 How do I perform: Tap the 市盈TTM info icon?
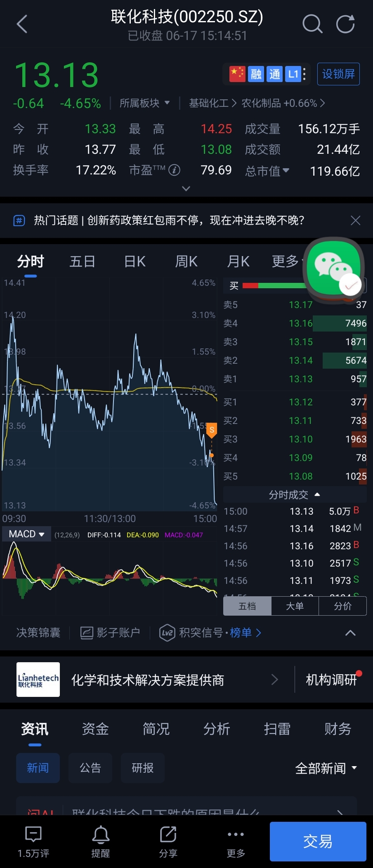[x=175, y=170]
